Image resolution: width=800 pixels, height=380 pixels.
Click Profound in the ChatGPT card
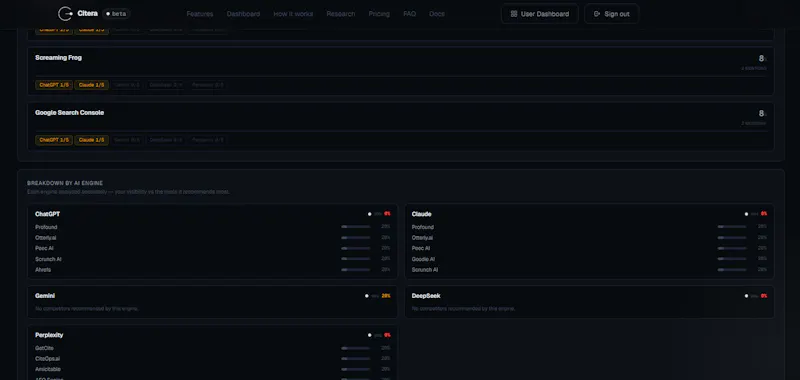[46, 227]
